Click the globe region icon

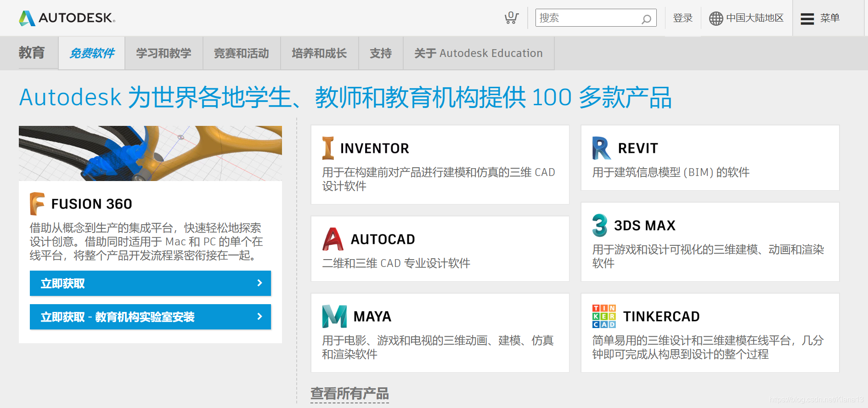click(716, 18)
